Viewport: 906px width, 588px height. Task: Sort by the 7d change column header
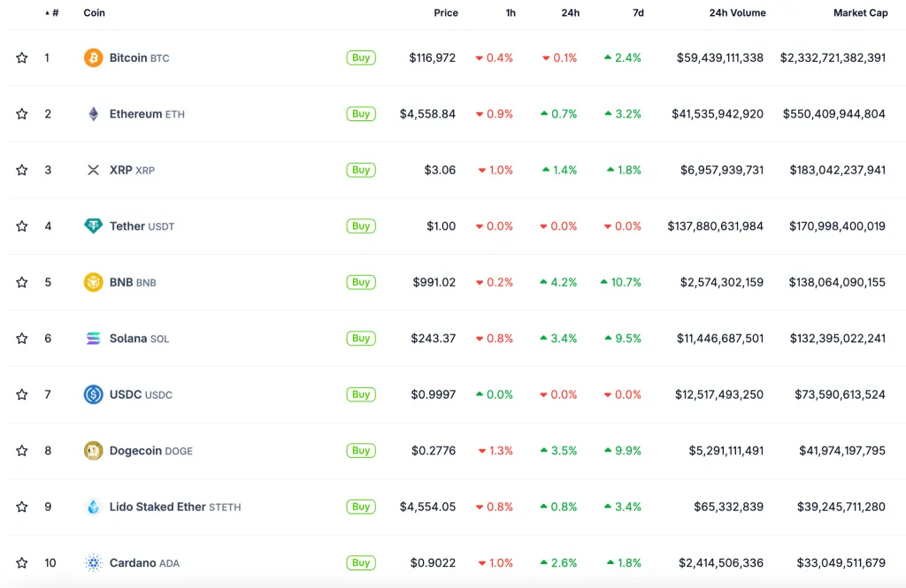pyautogui.click(x=638, y=13)
